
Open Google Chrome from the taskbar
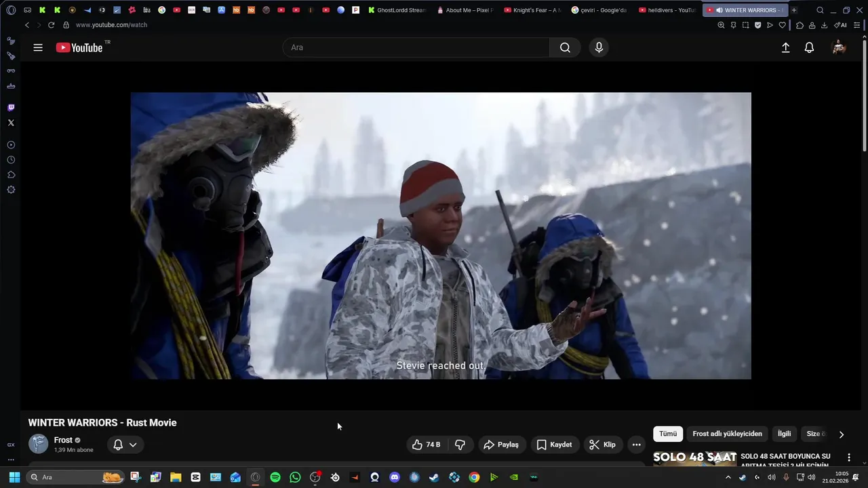click(x=475, y=477)
